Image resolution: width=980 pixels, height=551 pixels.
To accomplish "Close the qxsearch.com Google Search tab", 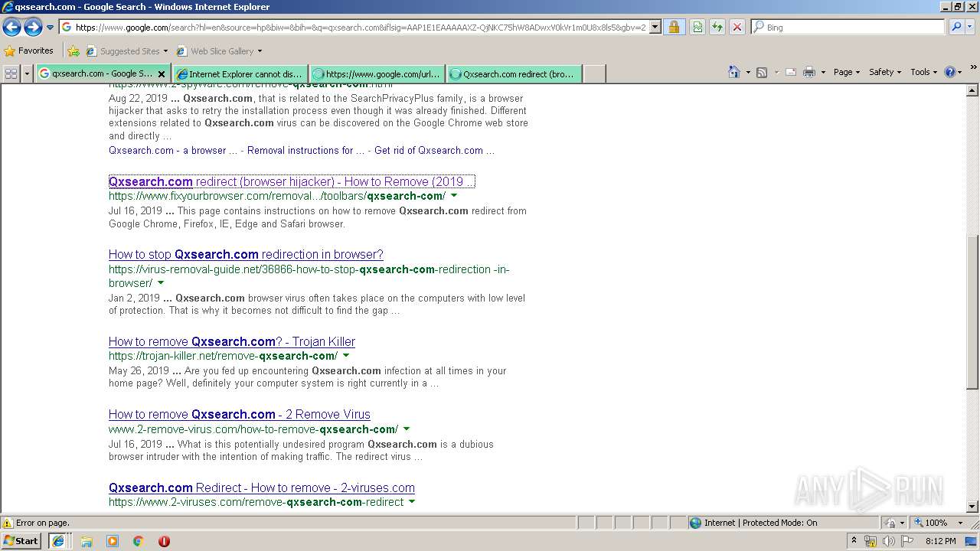I will (x=162, y=74).
